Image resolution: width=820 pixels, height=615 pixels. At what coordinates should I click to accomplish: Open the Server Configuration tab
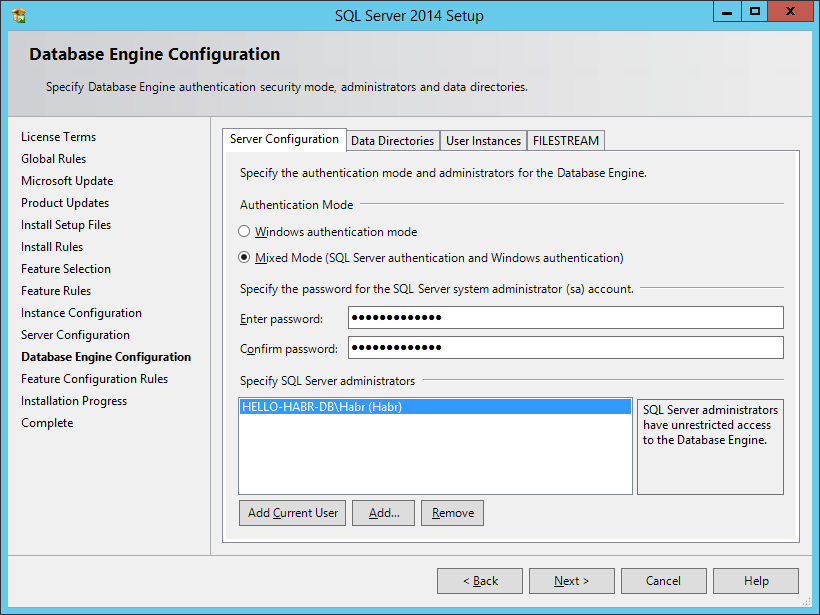click(284, 140)
